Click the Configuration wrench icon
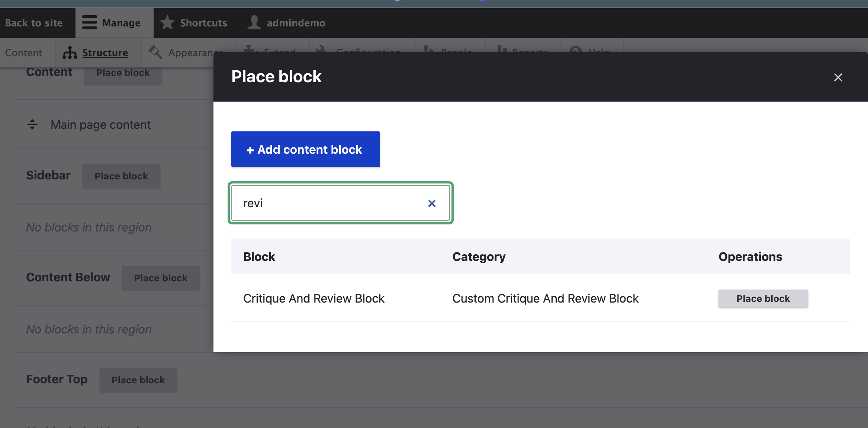This screenshot has width=868, height=428. click(321, 51)
